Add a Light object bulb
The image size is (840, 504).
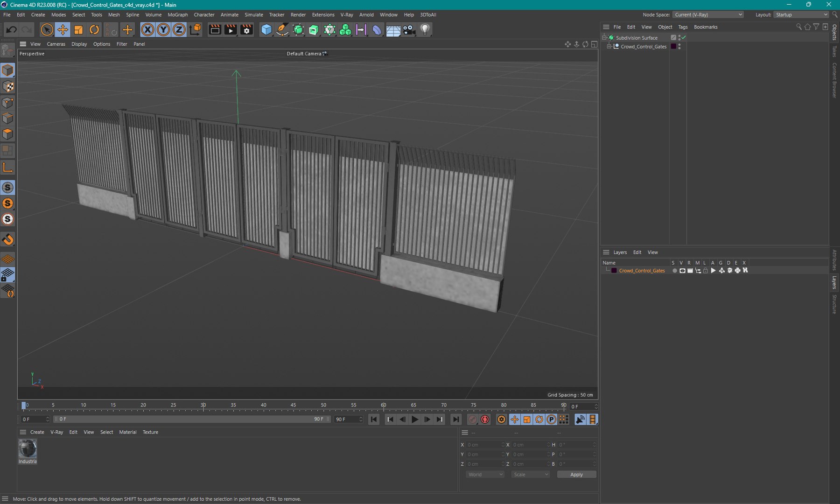(425, 30)
